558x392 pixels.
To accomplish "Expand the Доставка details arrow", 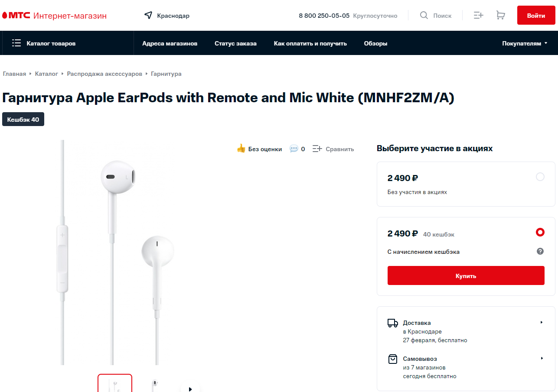I will (x=542, y=322).
